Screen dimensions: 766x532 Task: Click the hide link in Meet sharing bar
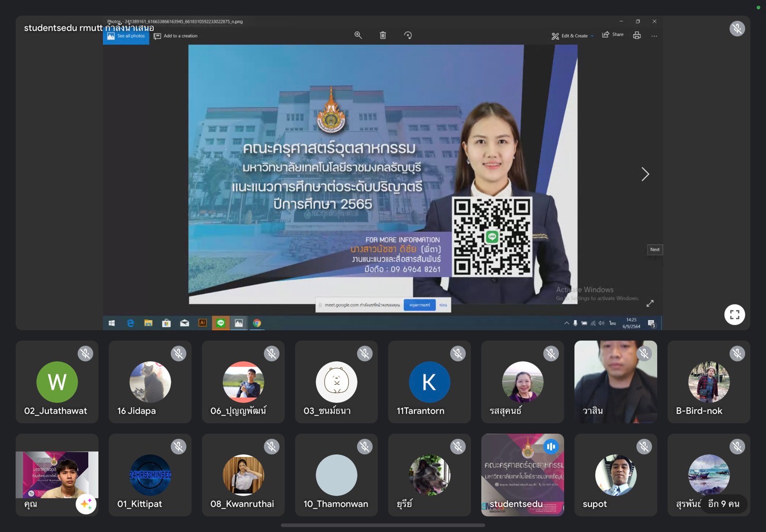point(443,305)
